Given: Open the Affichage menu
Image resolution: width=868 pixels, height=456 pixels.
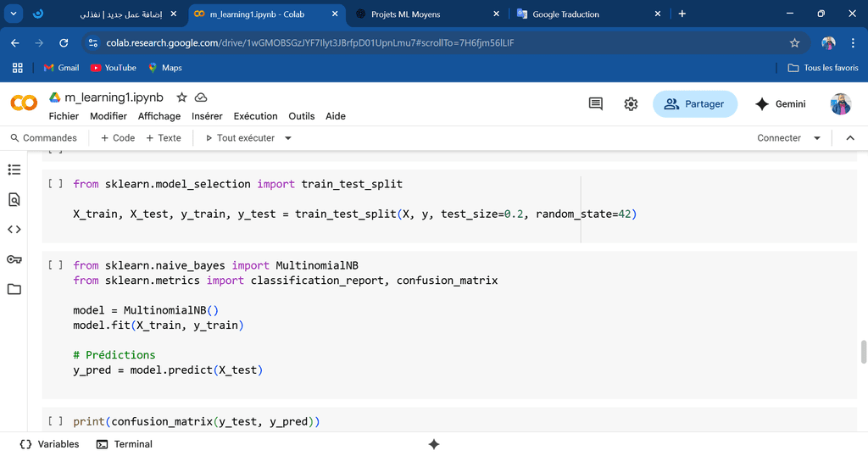Looking at the screenshot, I should [x=159, y=116].
